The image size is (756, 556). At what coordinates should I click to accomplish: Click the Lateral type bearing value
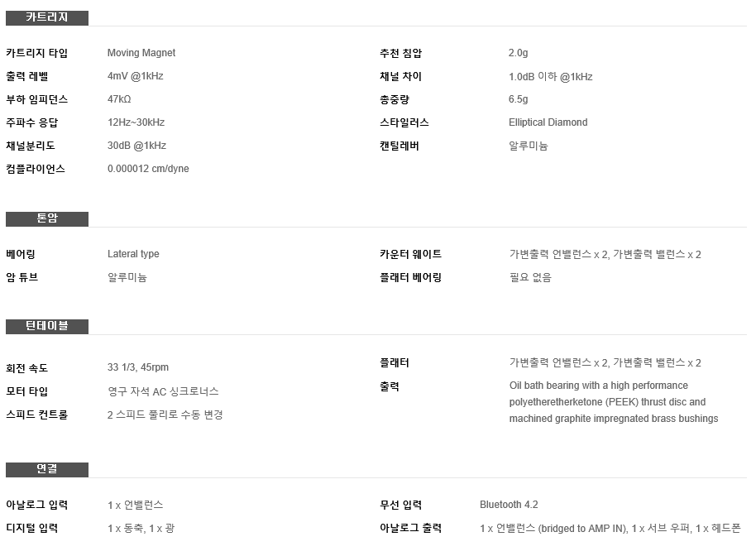coord(133,254)
